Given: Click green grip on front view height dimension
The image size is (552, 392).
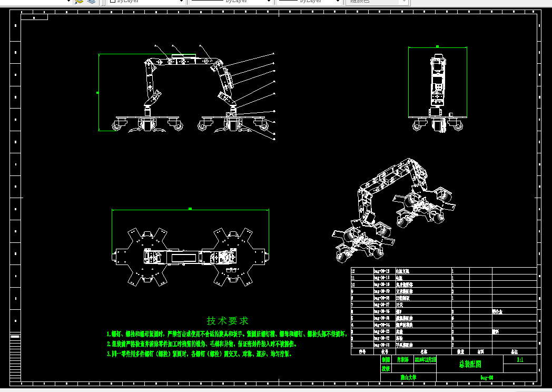Looking at the screenshot, I should tap(97, 93).
